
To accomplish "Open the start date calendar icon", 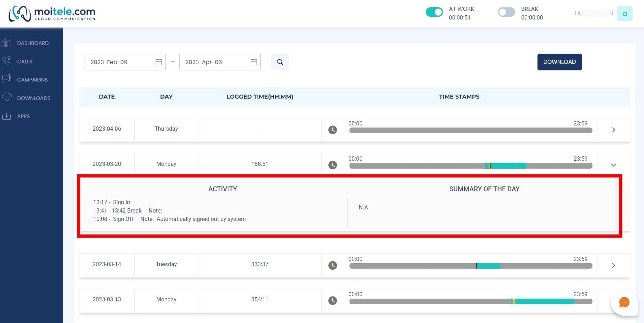I will (x=159, y=62).
